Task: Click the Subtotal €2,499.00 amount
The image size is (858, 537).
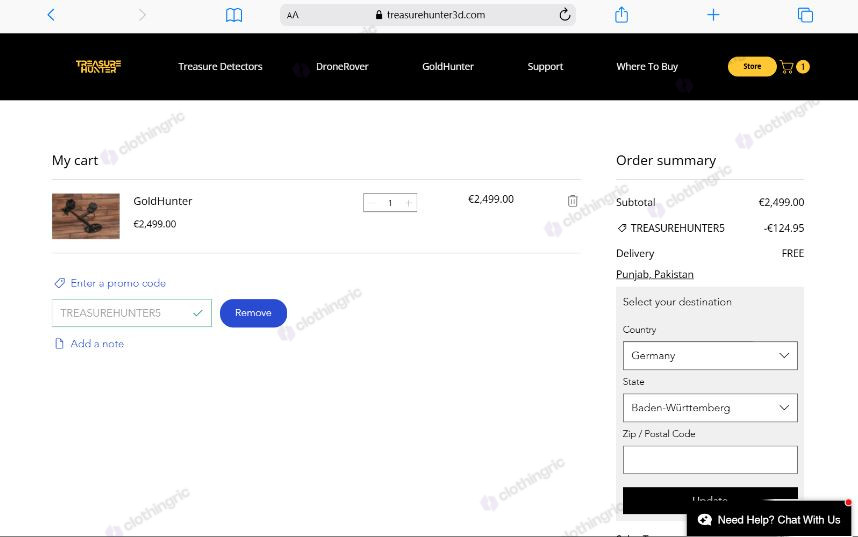Action: [781, 202]
